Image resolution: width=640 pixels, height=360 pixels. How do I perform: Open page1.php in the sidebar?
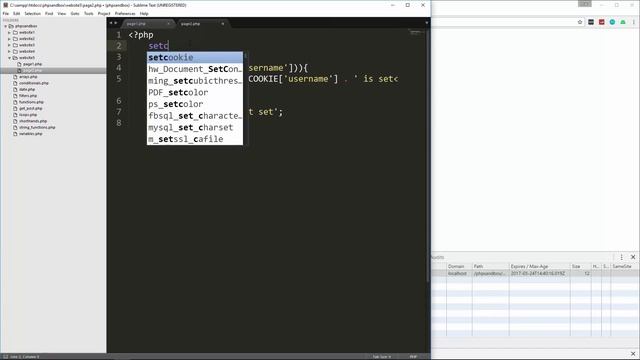[32, 64]
